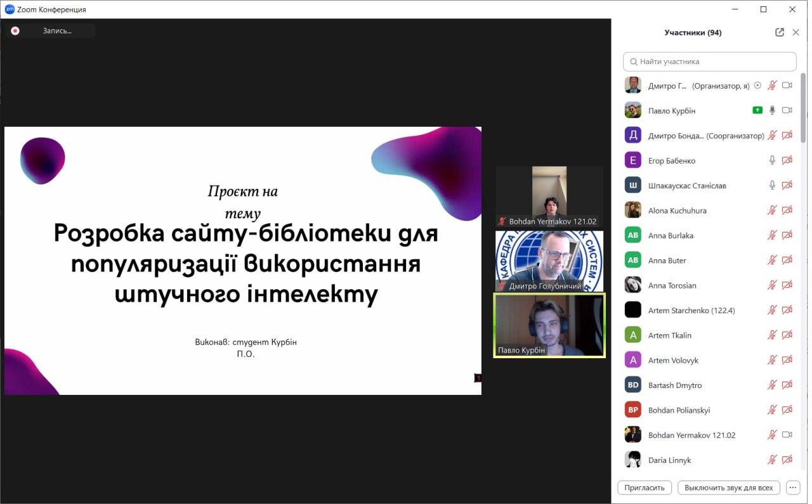Select participant name Artem Volovyk

[673, 360]
